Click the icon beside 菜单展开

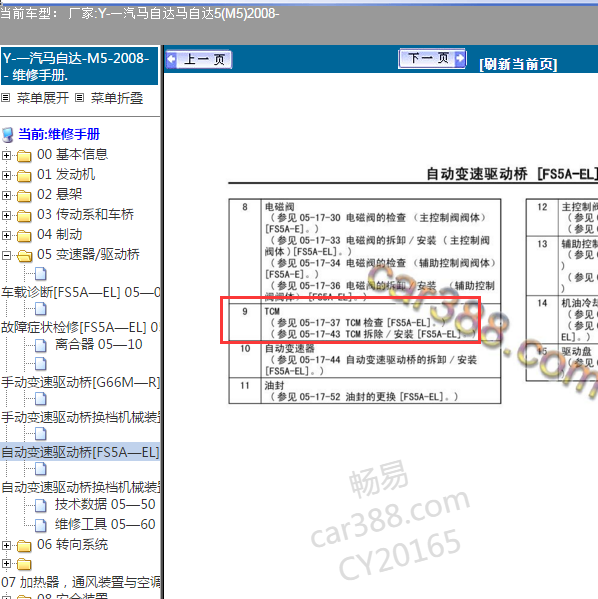(x=5, y=98)
